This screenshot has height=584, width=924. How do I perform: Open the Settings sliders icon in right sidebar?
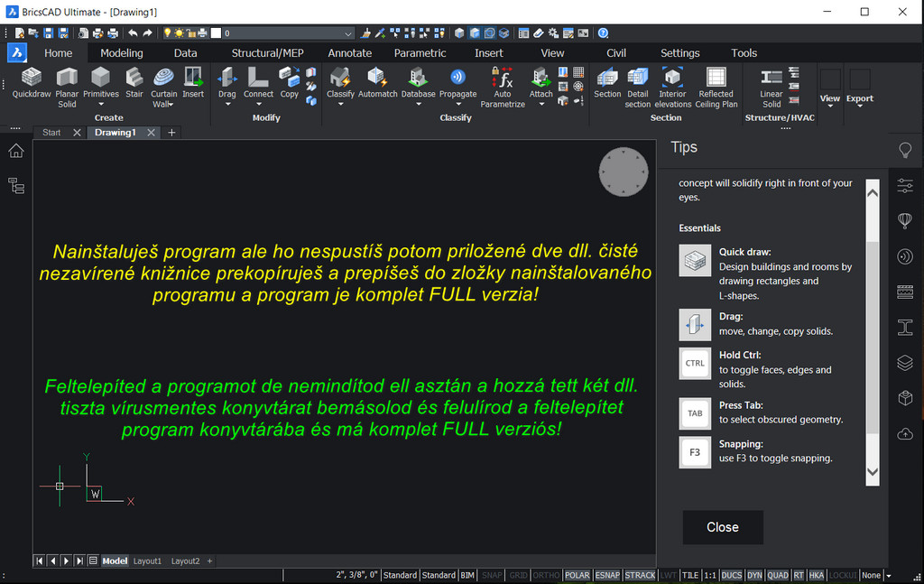click(905, 186)
